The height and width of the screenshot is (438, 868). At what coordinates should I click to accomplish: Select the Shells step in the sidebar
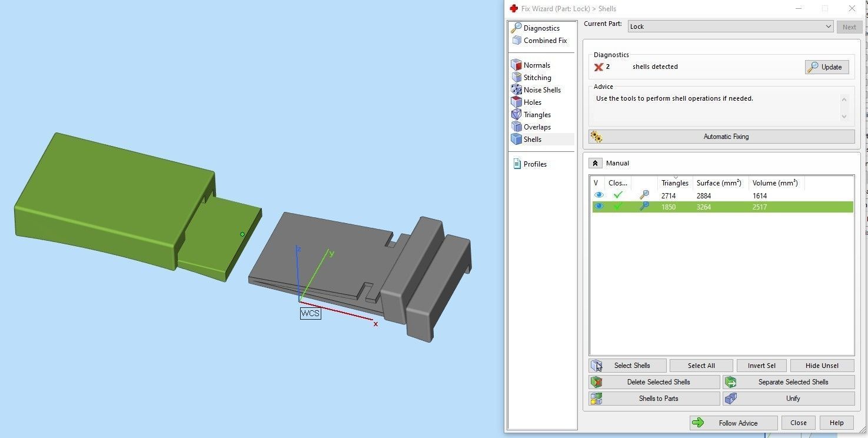(x=541, y=139)
